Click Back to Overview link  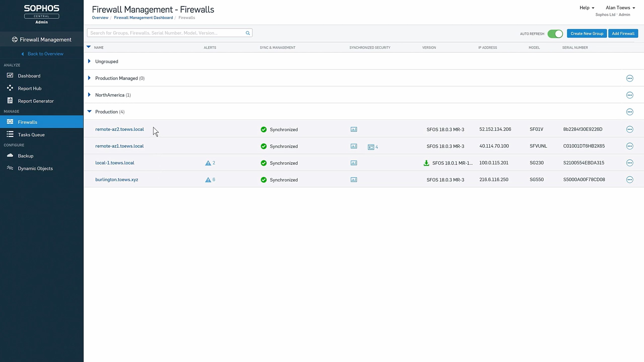click(x=45, y=54)
